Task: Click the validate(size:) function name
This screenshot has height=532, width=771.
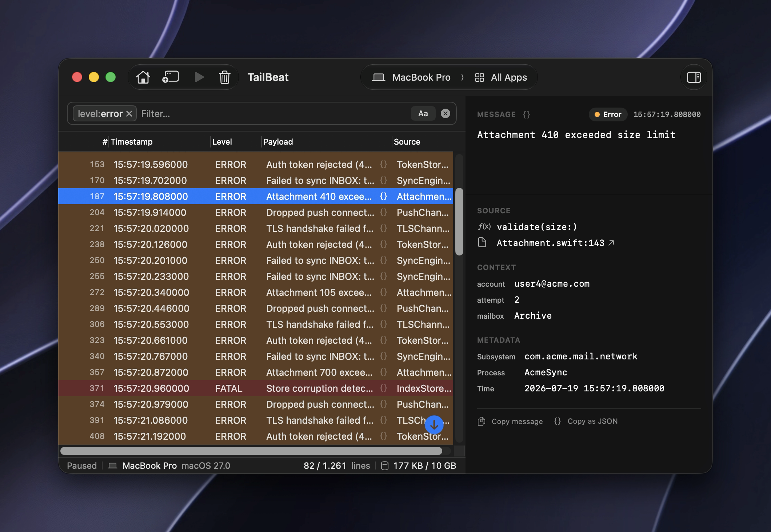Action: click(x=537, y=227)
